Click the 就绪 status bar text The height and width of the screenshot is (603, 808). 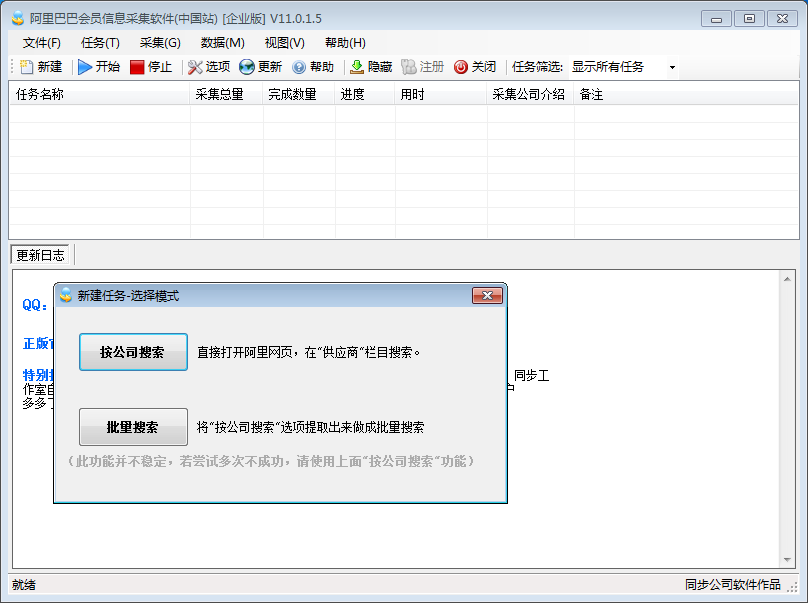(x=24, y=585)
